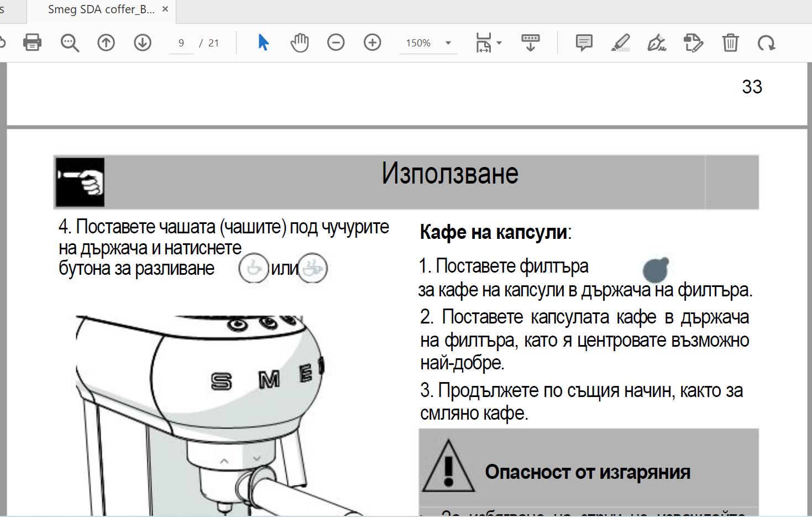Viewport: 812px width, 517px height.
Task: Rotate the page with the circular arrow
Action: 767,43
